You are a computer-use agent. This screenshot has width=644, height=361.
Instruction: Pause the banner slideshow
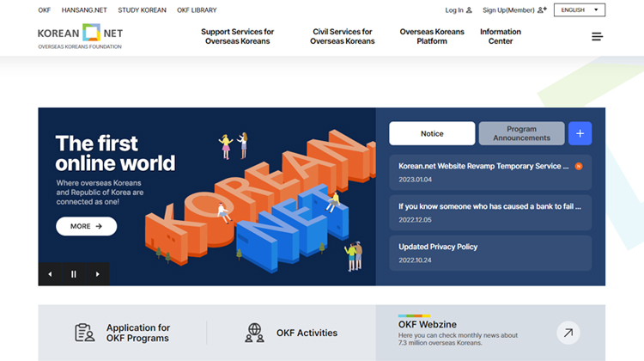[x=74, y=274]
